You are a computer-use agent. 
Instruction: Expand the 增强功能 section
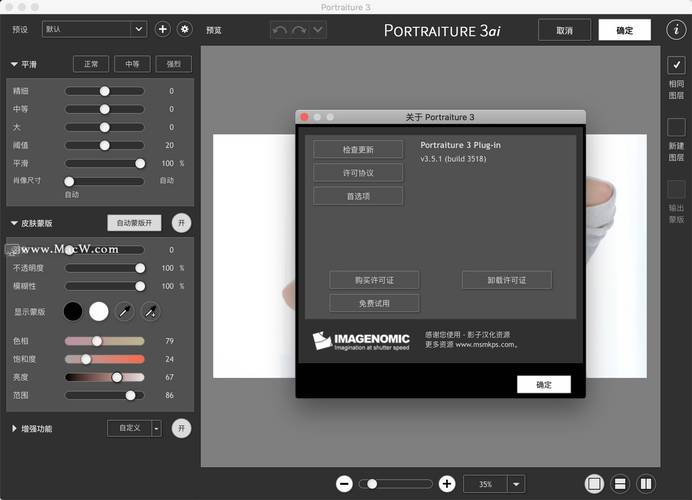pos(16,429)
